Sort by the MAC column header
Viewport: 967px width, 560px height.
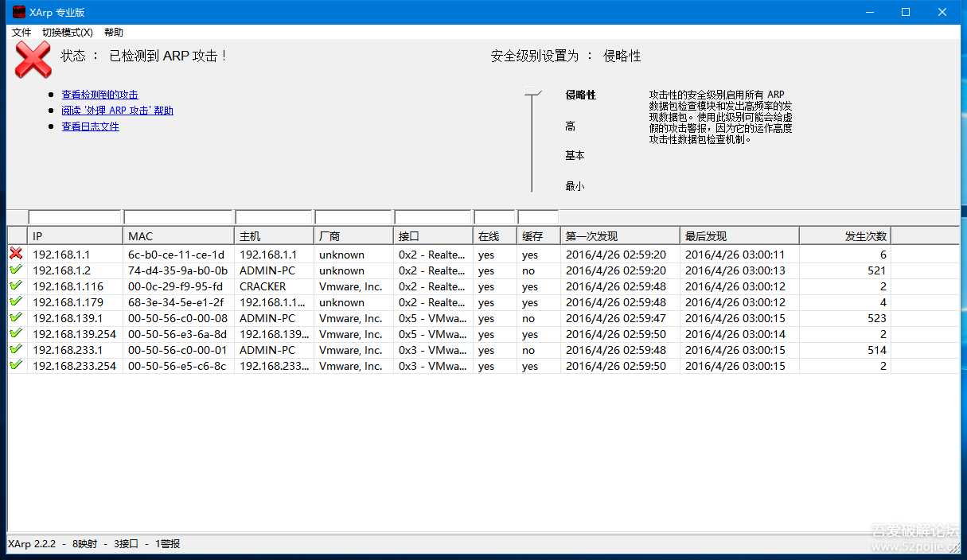(178, 236)
